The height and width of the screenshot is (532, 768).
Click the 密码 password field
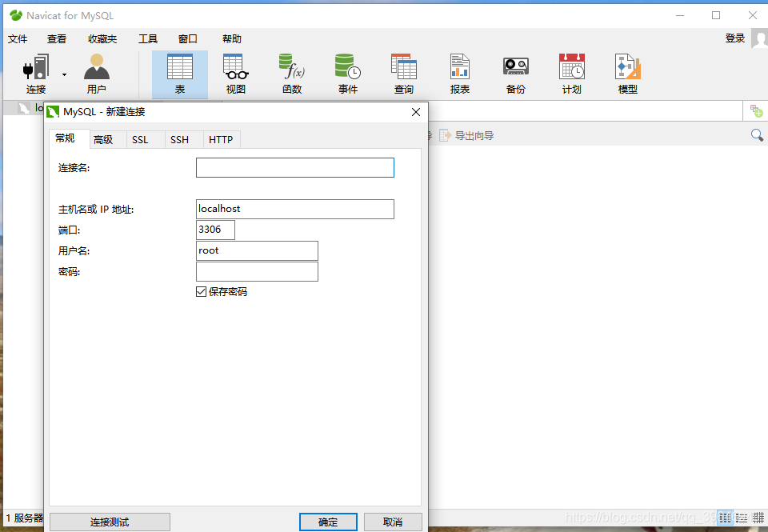257,271
